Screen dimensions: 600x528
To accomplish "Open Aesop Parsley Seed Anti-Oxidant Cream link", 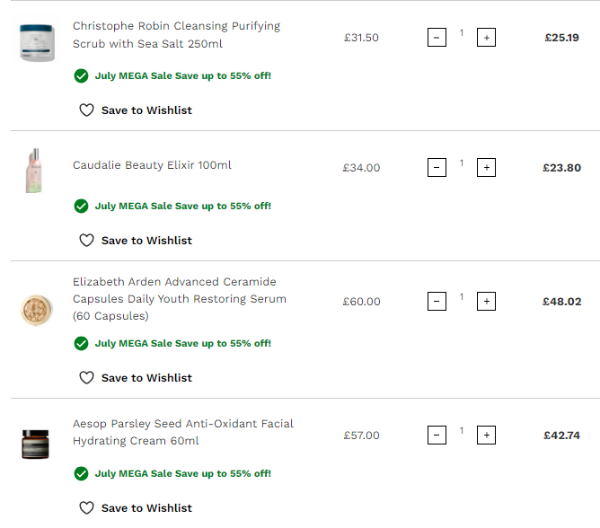I will 183,432.
